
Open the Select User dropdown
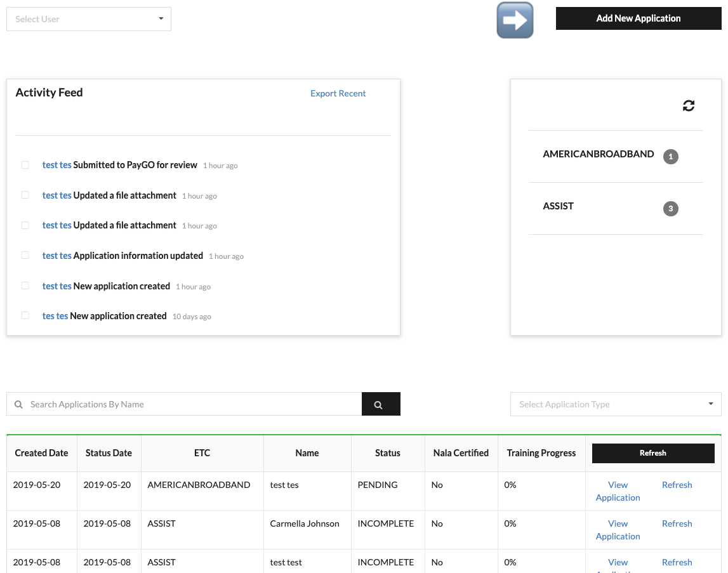coord(89,19)
